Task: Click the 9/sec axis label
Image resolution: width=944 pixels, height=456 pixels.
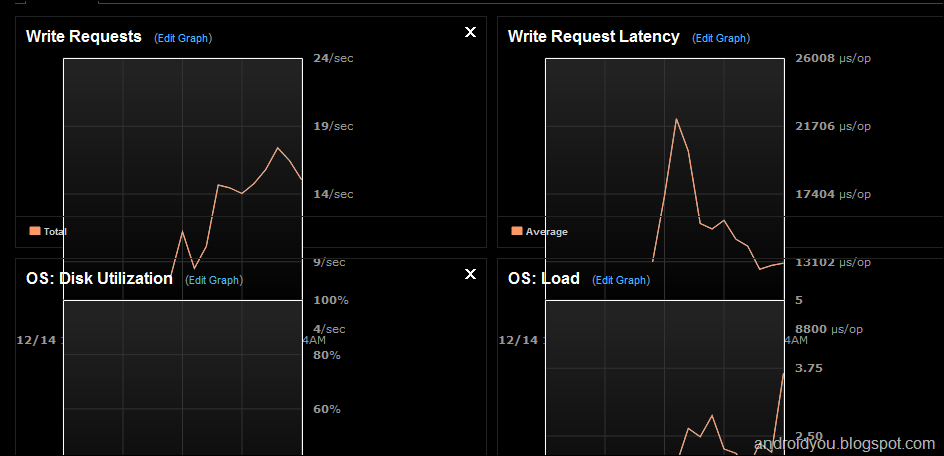Action: (330, 262)
